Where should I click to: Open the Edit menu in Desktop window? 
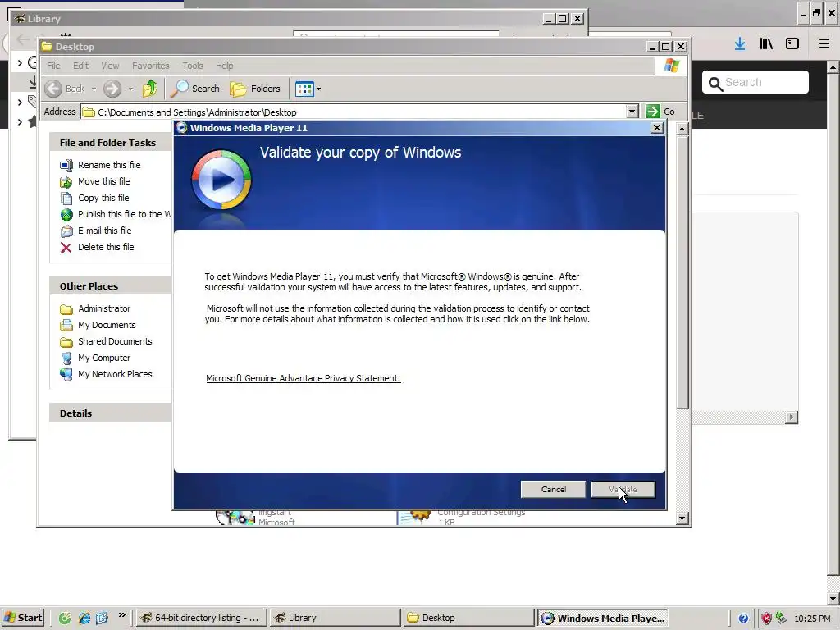81,66
